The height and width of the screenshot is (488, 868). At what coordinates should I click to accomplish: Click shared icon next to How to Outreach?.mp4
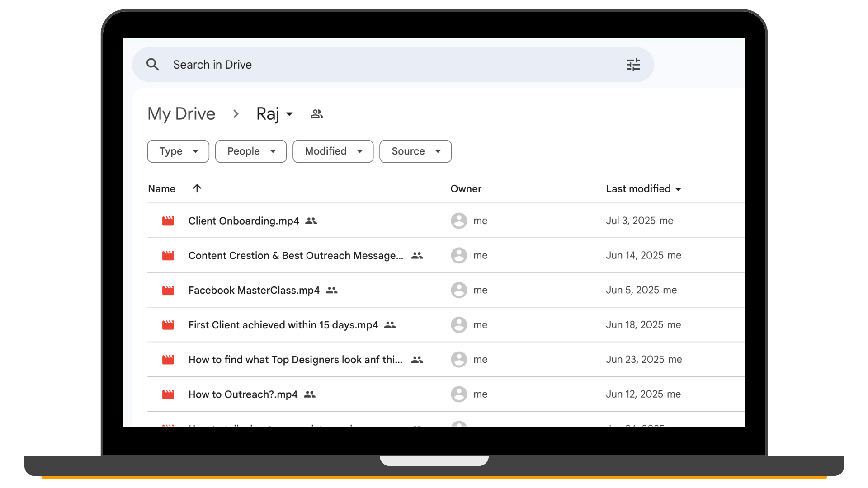pyautogui.click(x=310, y=394)
